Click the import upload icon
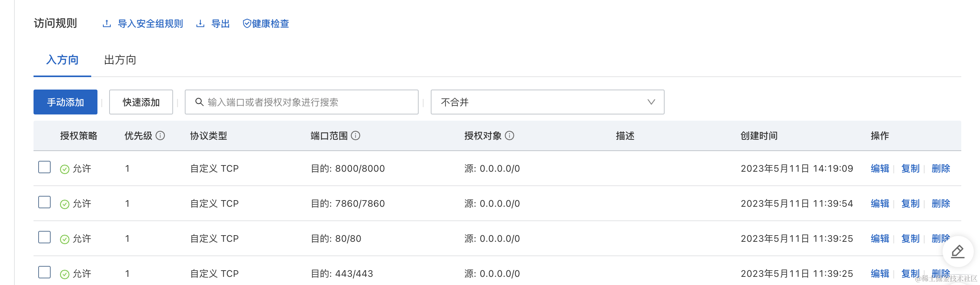The height and width of the screenshot is (285, 980). (107, 24)
